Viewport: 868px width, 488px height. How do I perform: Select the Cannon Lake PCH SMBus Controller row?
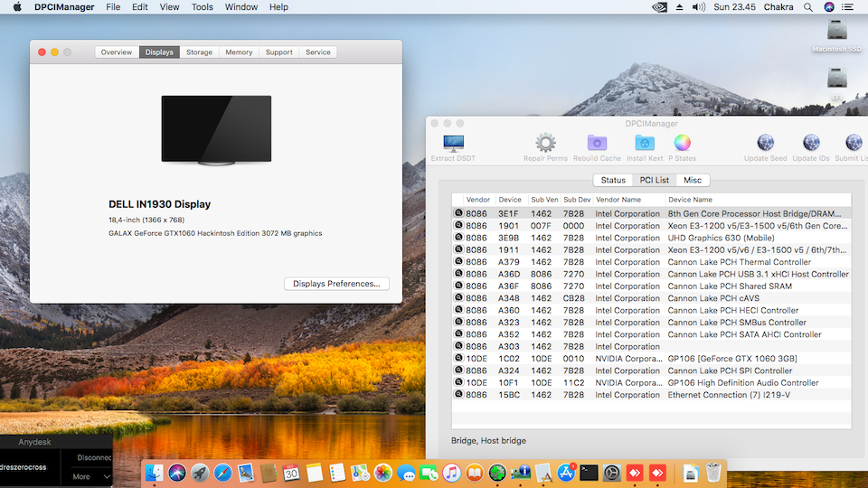[x=652, y=322]
